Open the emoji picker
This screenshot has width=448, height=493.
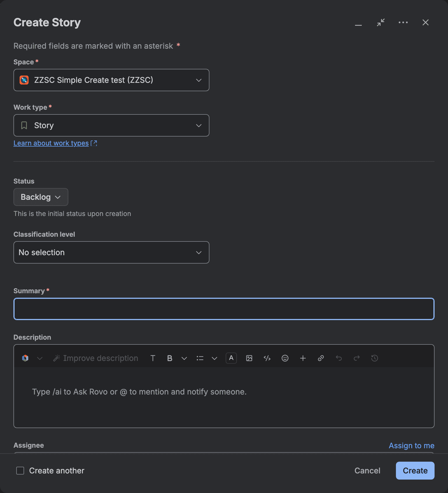click(285, 358)
